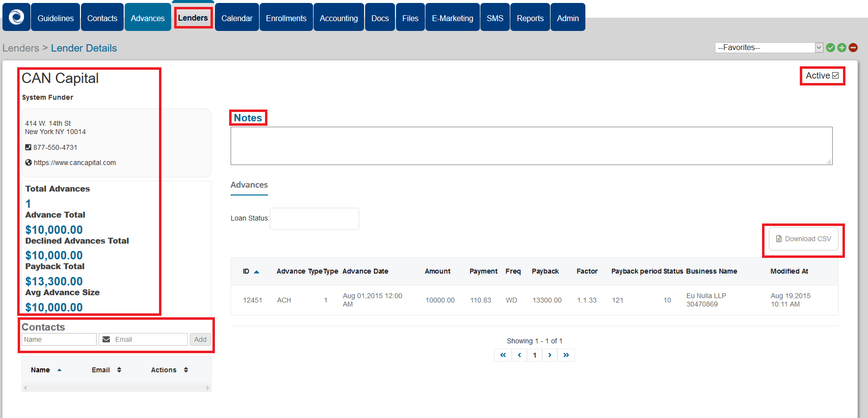Open the Enrollments tab

point(286,18)
